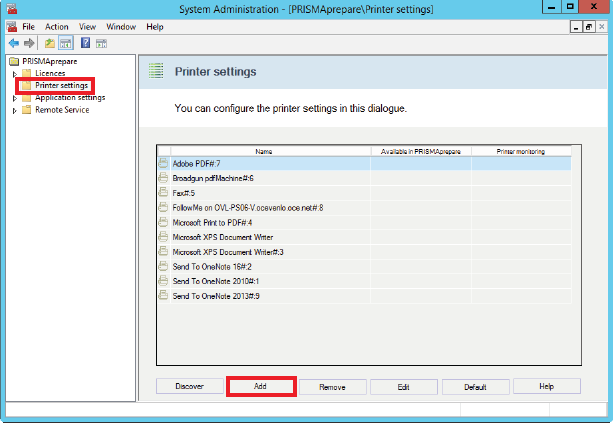The image size is (613, 423).
Task: Expand the Licences tree node
Action: coord(15,73)
